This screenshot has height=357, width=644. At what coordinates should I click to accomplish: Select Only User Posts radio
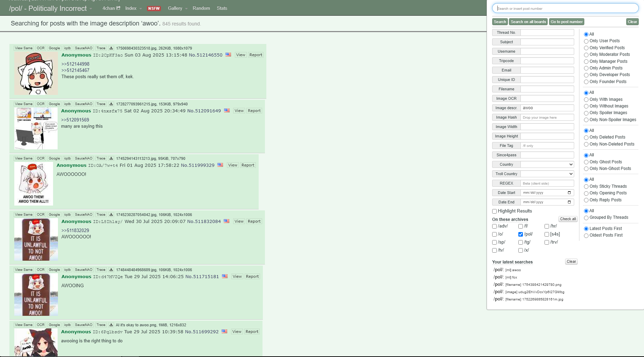pos(586,41)
